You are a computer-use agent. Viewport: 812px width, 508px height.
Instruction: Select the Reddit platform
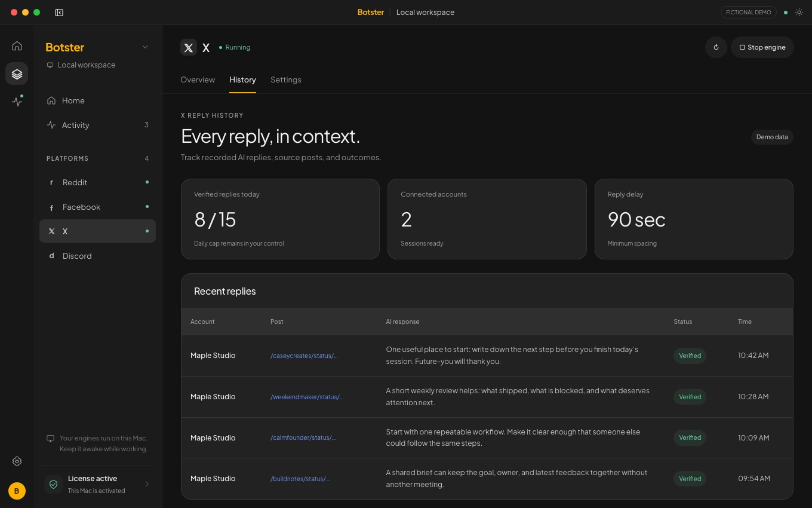click(x=97, y=182)
